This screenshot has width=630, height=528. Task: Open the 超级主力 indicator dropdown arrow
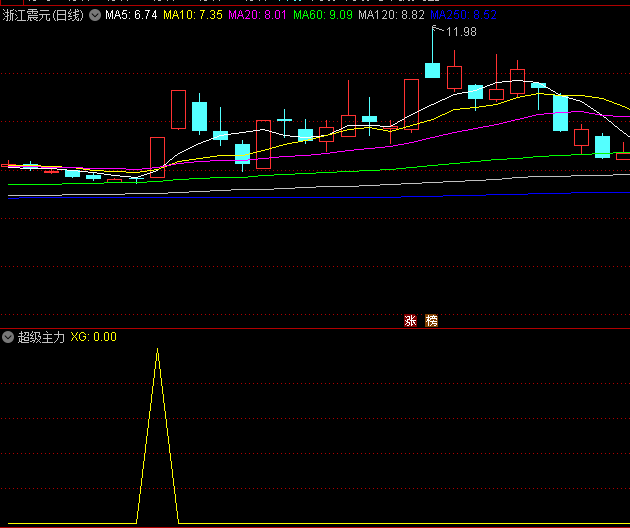pos(8,337)
